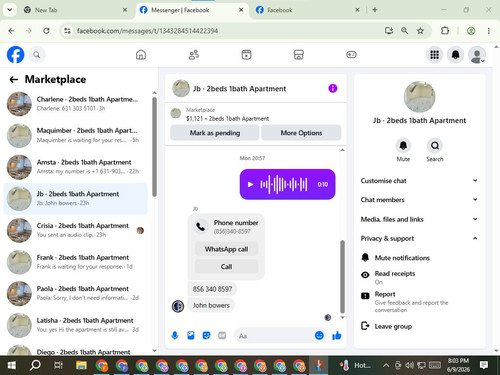Open the Maquimber conversation
This screenshot has height=375, width=500.
coord(76,135)
